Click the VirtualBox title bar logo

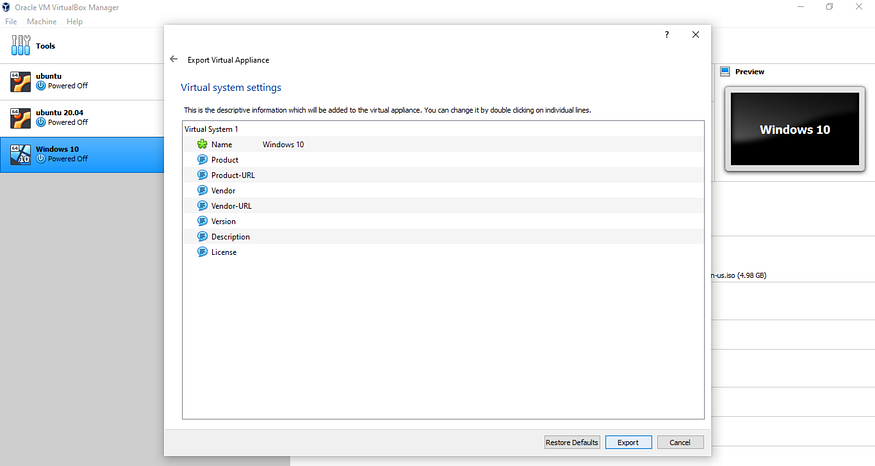tap(6, 7)
